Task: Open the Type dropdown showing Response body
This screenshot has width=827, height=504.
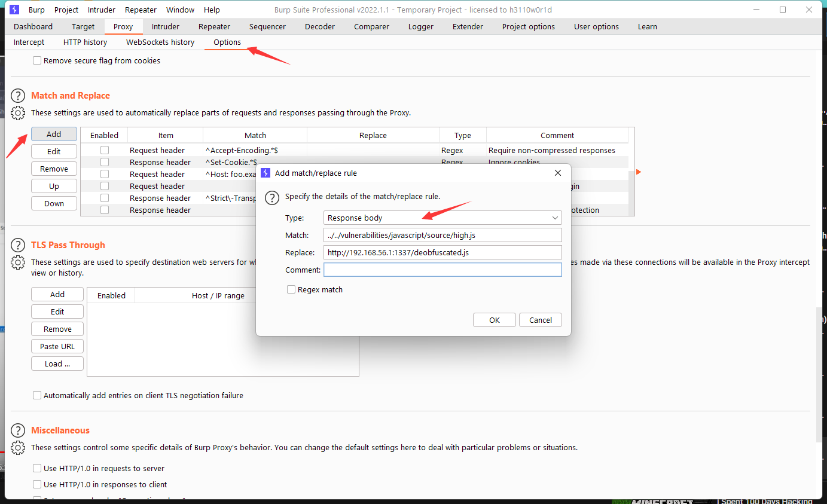Action: click(x=443, y=218)
